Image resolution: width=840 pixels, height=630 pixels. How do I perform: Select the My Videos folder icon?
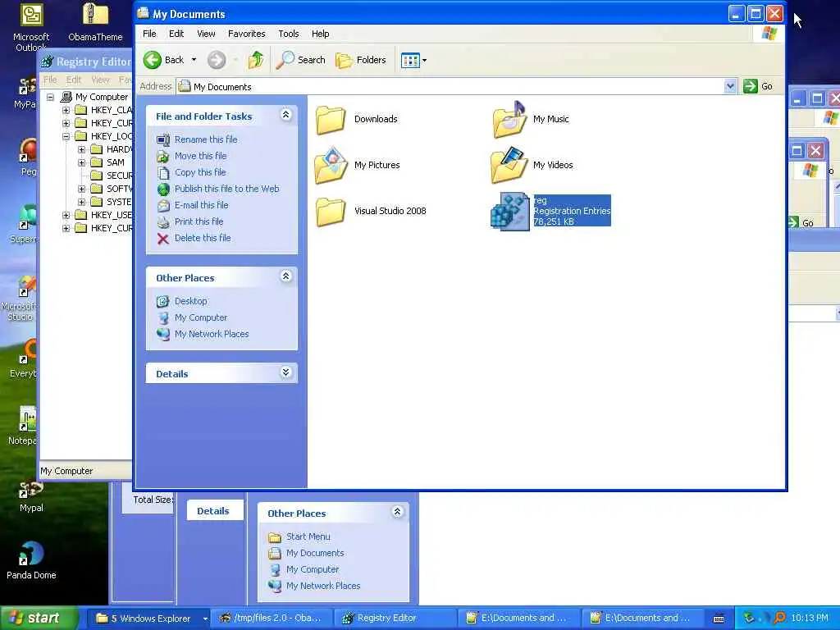point(509,166)
